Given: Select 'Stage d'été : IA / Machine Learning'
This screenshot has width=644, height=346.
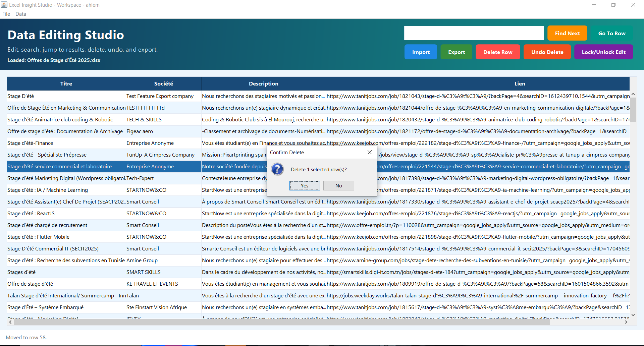Looking at the screenshot, I should point(66,190).
